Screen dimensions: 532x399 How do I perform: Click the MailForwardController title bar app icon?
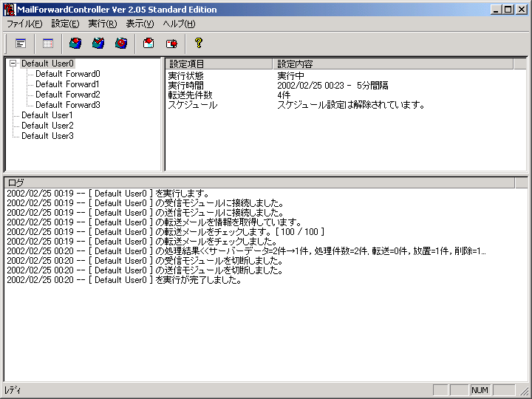(10, 10)
